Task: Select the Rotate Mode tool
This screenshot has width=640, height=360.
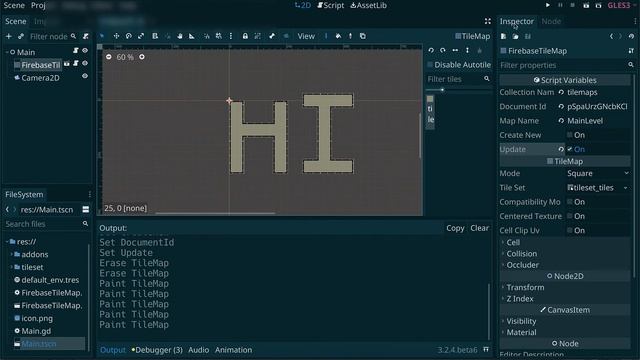Action: pyautogui.click(x=129, y=36)
